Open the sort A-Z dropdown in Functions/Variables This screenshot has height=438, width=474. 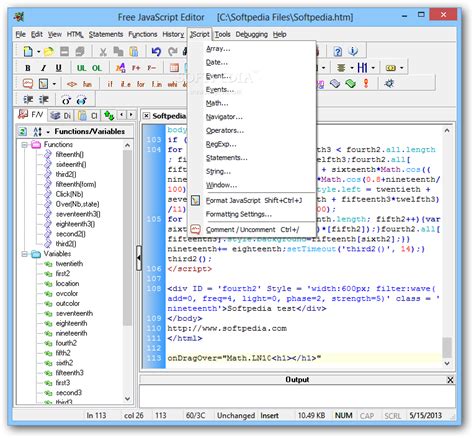click(x=48, y=132)
